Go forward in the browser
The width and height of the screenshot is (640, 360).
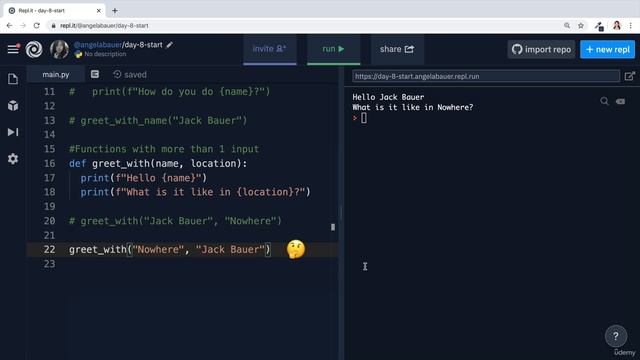23,25
